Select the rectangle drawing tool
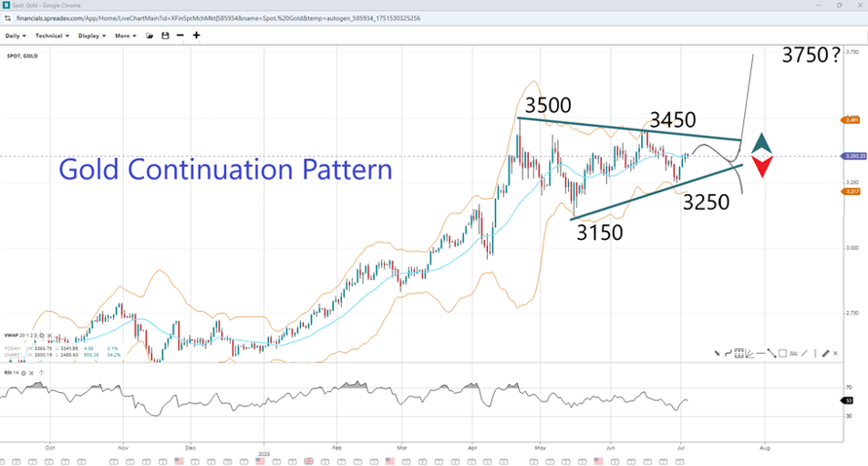Screen dimensions: 868x466 [x=782, y=353]
